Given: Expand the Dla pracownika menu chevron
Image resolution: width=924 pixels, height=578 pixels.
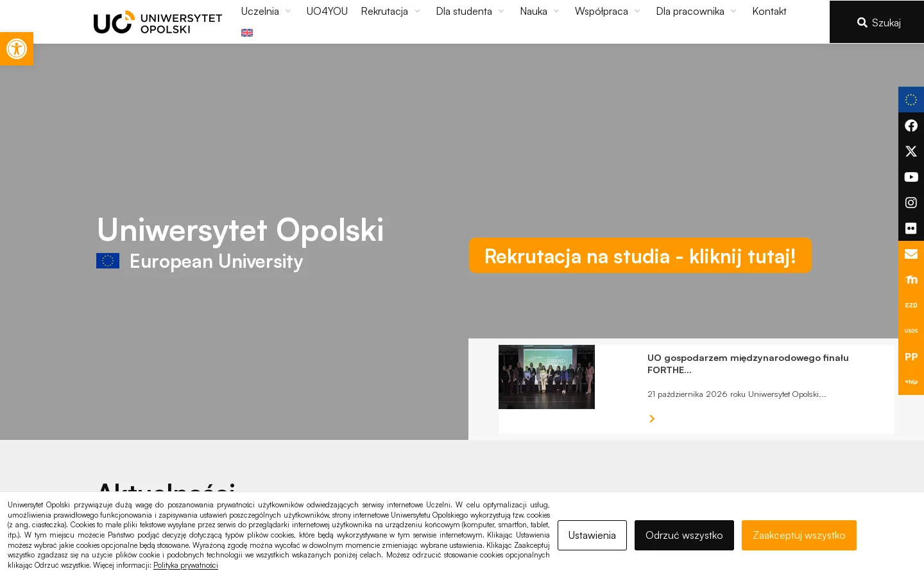Looking at the screenshot, I should [733, 11].
